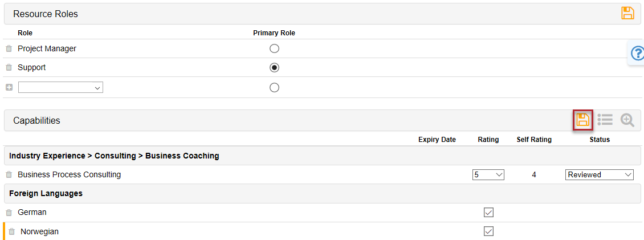Delete the Norwegian language capability
This screenshot has height=240, width=644.
pyautogui.click(x=12, y=232)
